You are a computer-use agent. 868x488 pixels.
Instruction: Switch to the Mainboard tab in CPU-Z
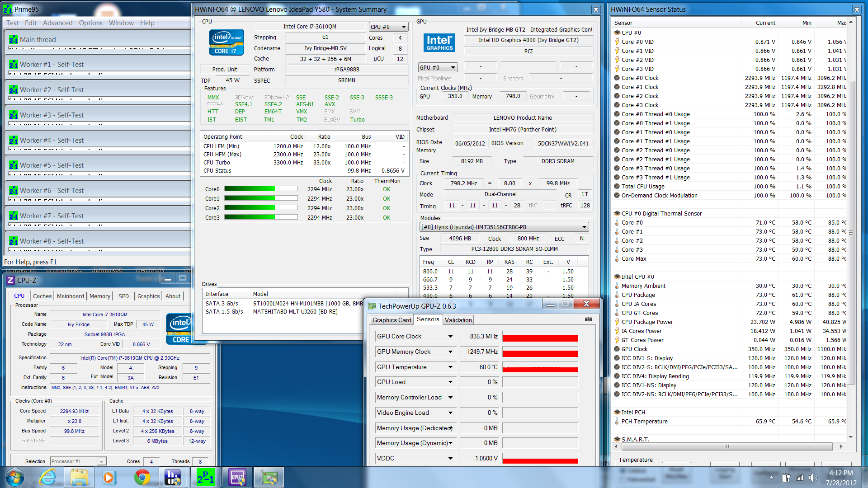(70, 296)
